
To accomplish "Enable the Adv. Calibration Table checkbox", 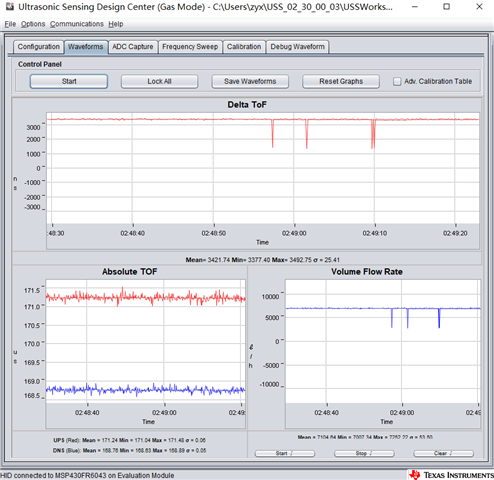I will tap(397, 82).
